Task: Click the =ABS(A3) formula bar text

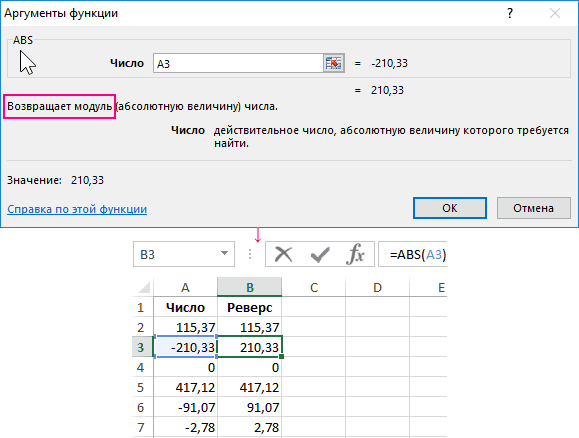Action: [418, 254]
